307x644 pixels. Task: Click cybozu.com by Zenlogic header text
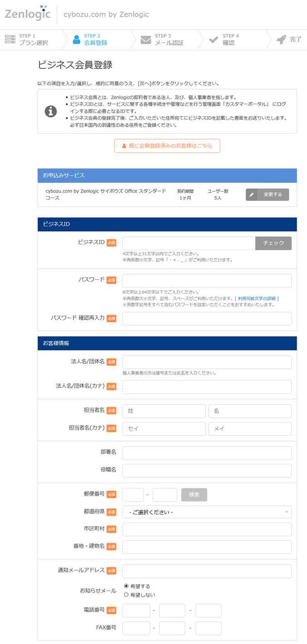pyautogui.click(x=106, y=15)
